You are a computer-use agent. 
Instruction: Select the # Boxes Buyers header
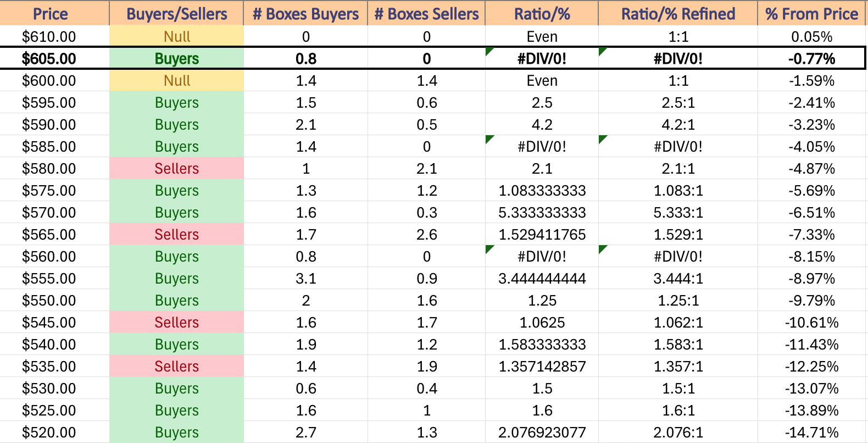(305, 13)
